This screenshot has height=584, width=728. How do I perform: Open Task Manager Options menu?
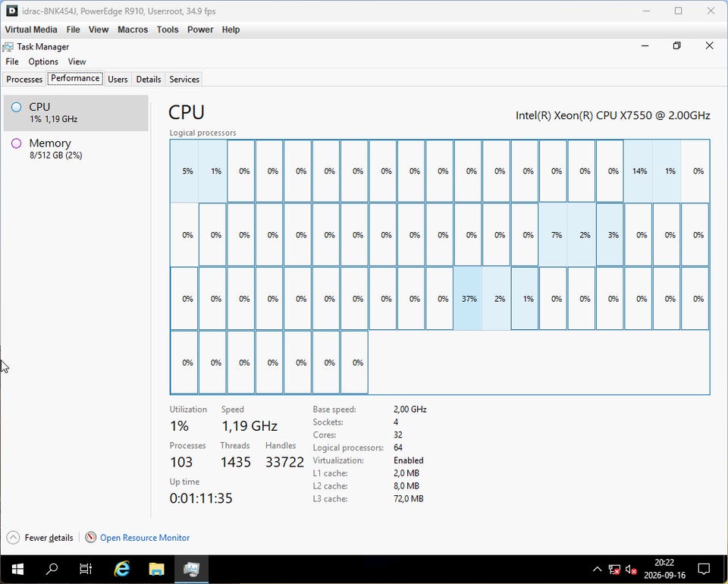43,61
